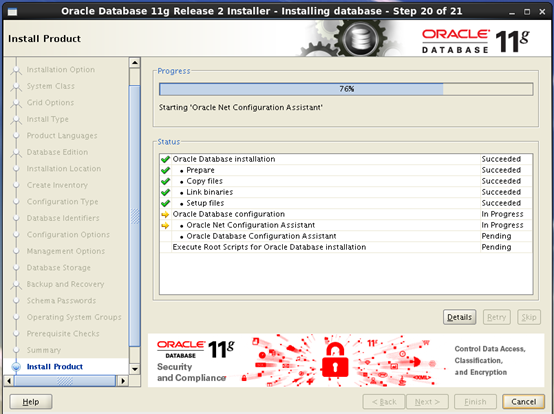This screenshot has height=414, width=554.
Task: Click the green checkmark next to Copy files
Action: point(165,181)
